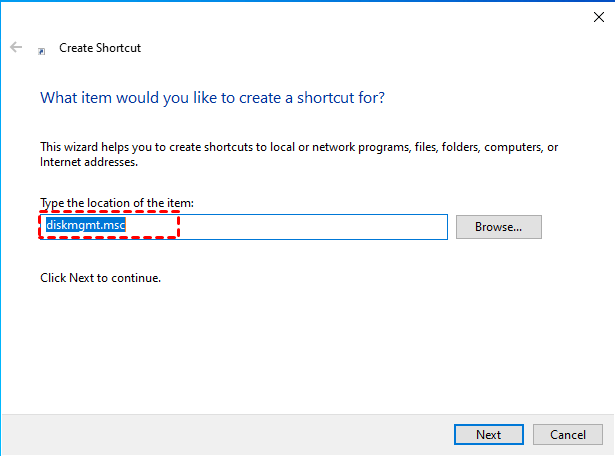Cancel the shortcut wizard
Screen dimensions: 615x456
coord(567,435)
